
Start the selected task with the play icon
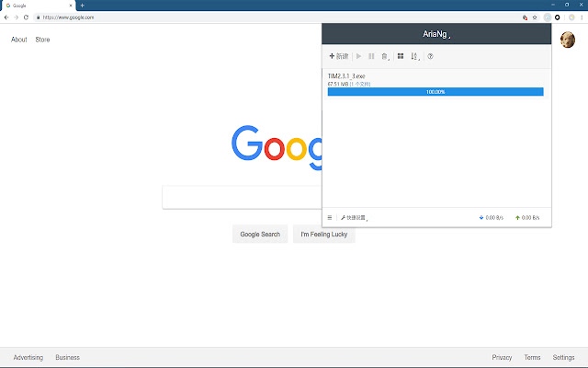point(359,56)
